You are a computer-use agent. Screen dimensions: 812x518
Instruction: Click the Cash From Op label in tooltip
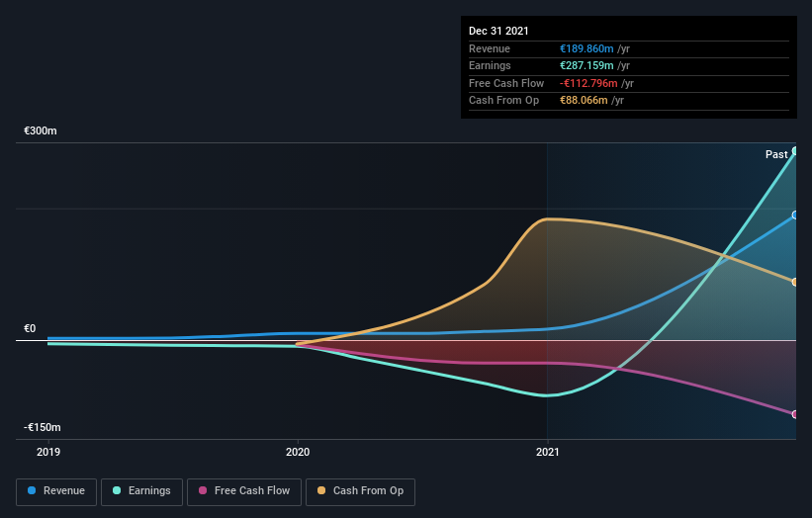(x=503, y=101)
